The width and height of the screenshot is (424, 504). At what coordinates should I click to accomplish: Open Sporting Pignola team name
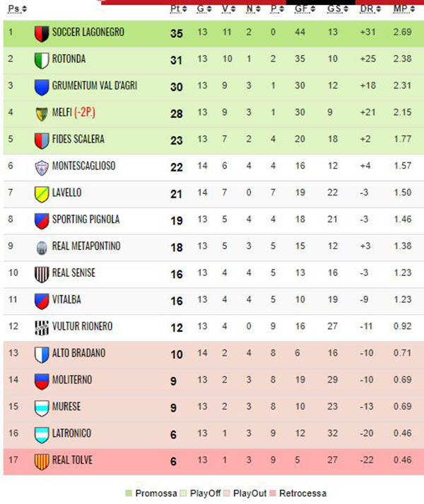(x=86, y=220)
